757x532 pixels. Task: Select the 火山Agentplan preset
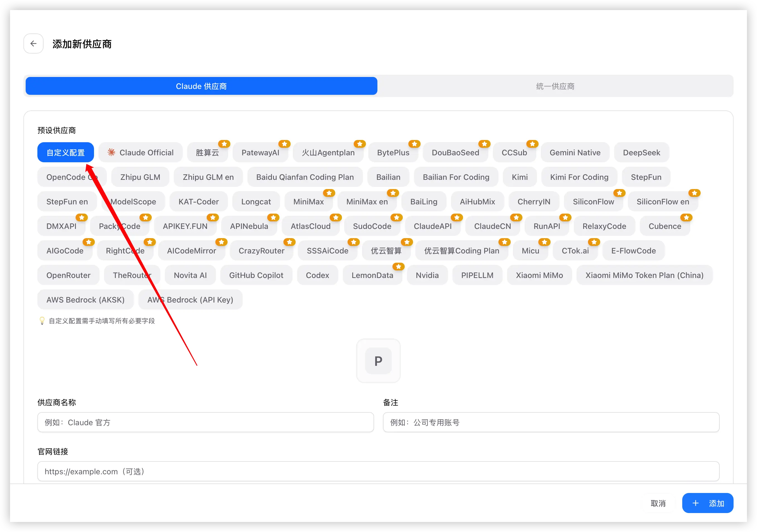[x=328, y=152]
